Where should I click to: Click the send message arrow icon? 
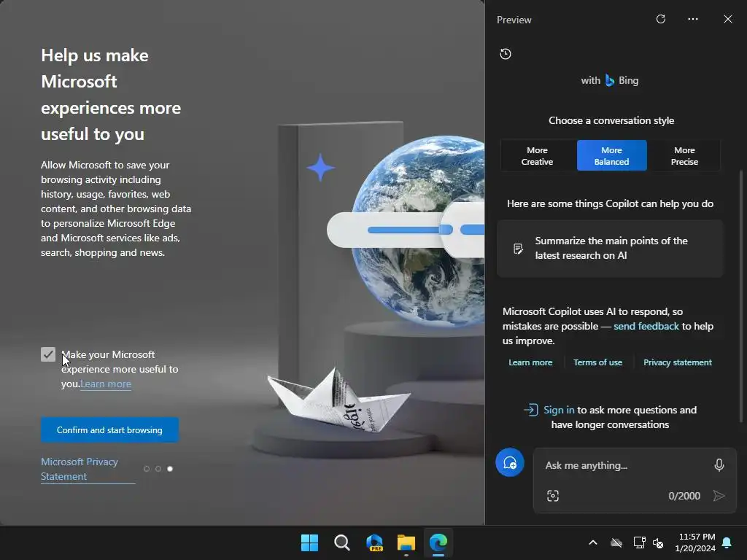[719, 496]
